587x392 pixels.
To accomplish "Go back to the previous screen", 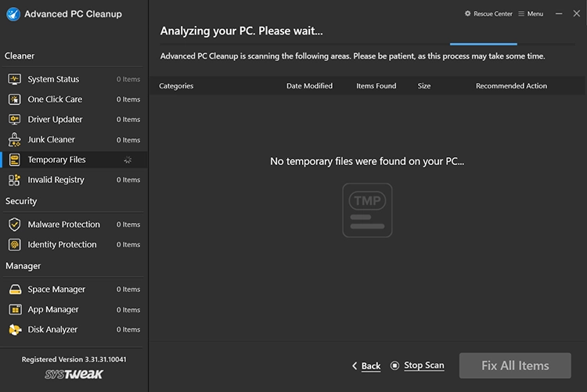I will point(366,366).
